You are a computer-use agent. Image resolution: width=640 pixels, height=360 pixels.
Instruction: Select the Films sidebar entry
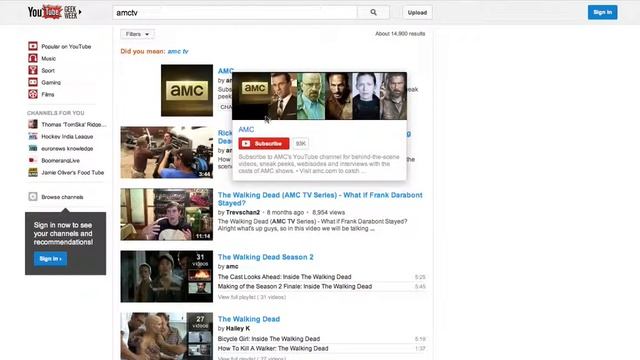pos(48,94)
